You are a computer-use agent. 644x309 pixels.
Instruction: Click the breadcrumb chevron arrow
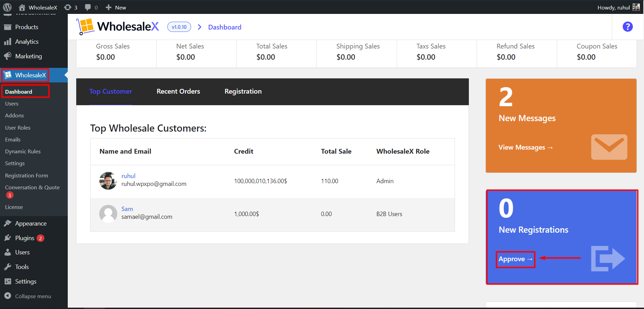[x=200, y=27]
